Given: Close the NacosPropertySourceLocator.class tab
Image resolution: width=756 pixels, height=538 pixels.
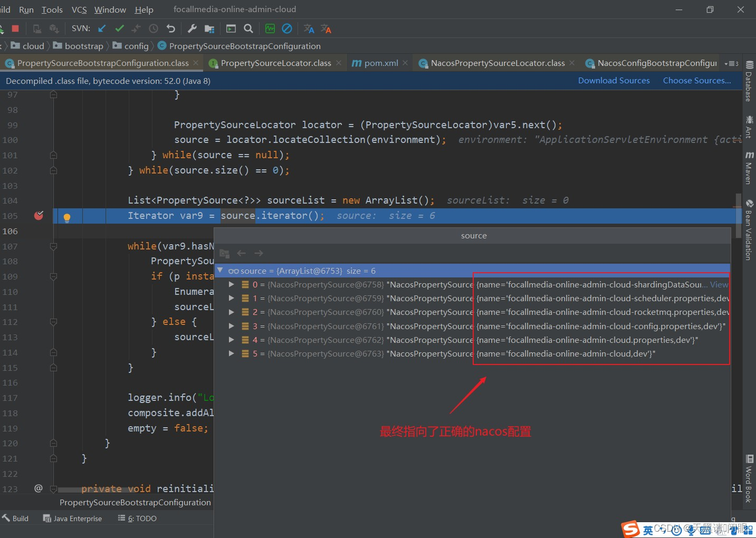Looking at the screenshot, I should pos(572,63).
